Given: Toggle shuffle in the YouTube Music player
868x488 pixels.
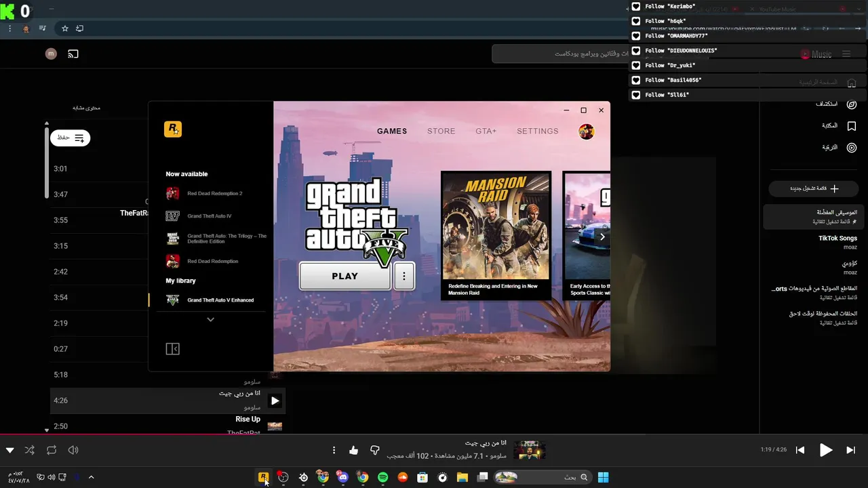Looking at the screenshot, I should click(29, 450).
